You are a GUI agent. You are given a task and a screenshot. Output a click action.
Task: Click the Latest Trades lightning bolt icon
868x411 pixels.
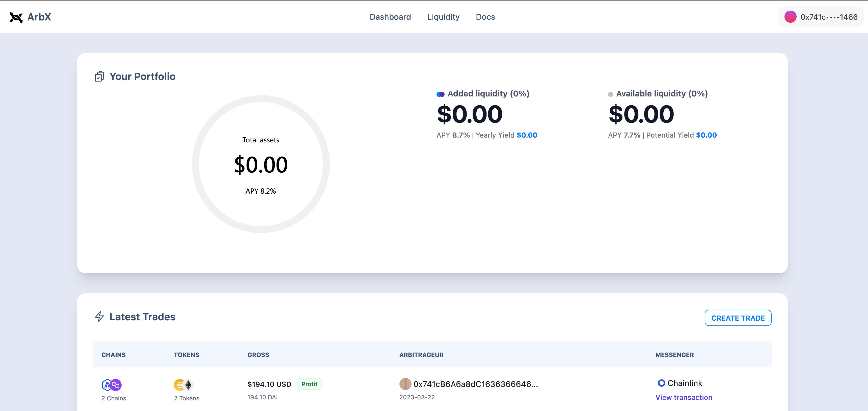99,317
